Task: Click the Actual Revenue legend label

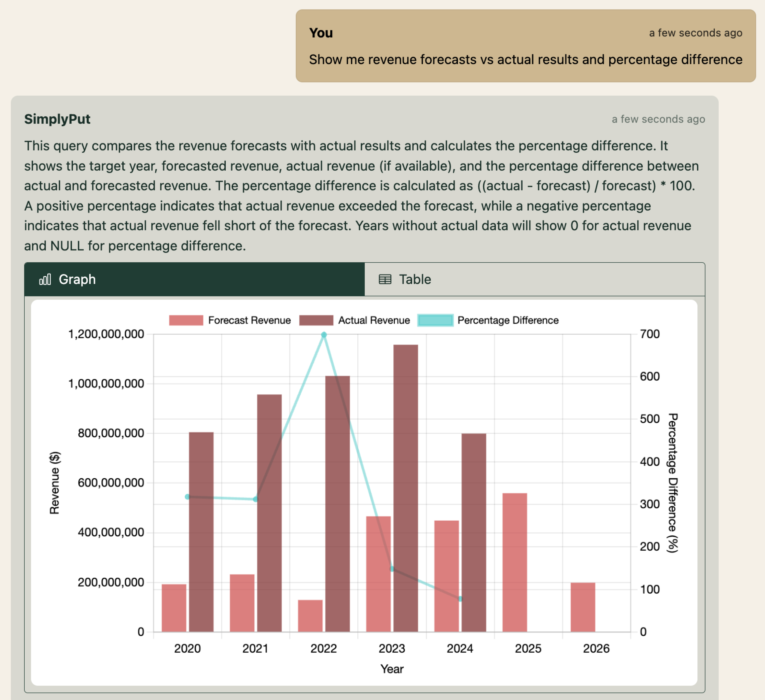Action: [x=374, y=320]
